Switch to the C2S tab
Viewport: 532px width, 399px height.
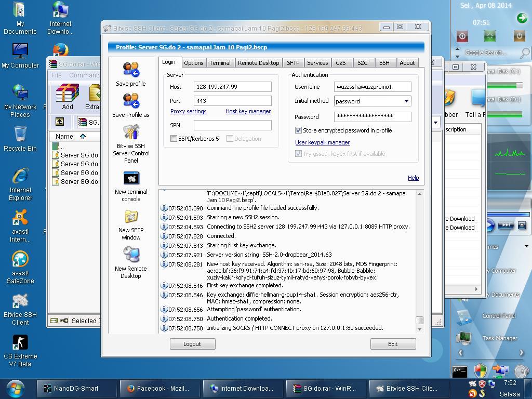341,63
